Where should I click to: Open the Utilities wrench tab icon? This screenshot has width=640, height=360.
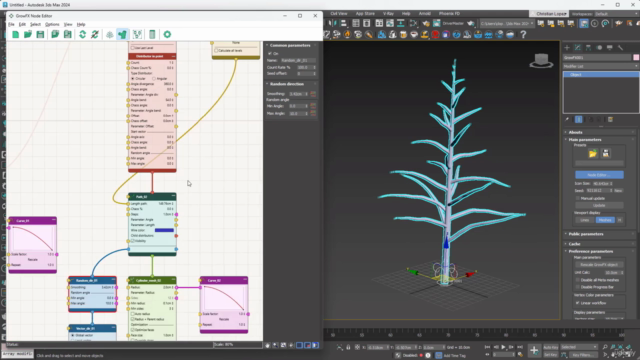pyautogui.click(x=620, y=48)
